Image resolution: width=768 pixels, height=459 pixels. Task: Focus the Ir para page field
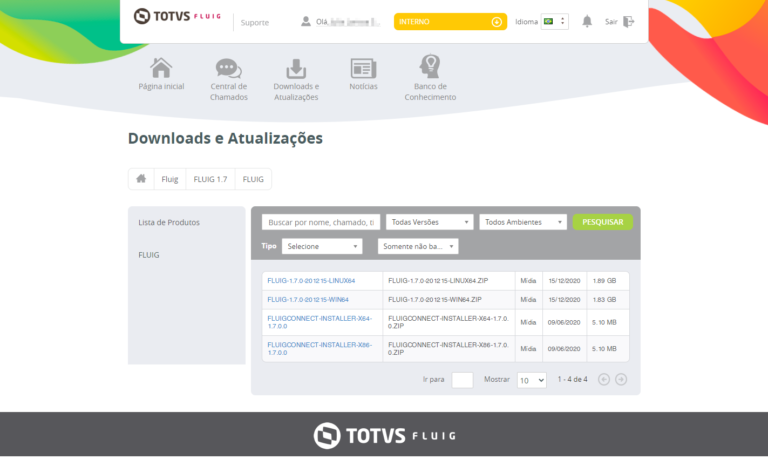(x=462, y=380)
